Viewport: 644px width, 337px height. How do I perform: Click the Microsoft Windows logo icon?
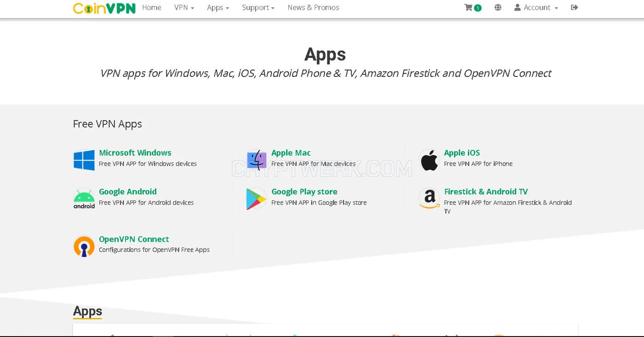[84, 160]
